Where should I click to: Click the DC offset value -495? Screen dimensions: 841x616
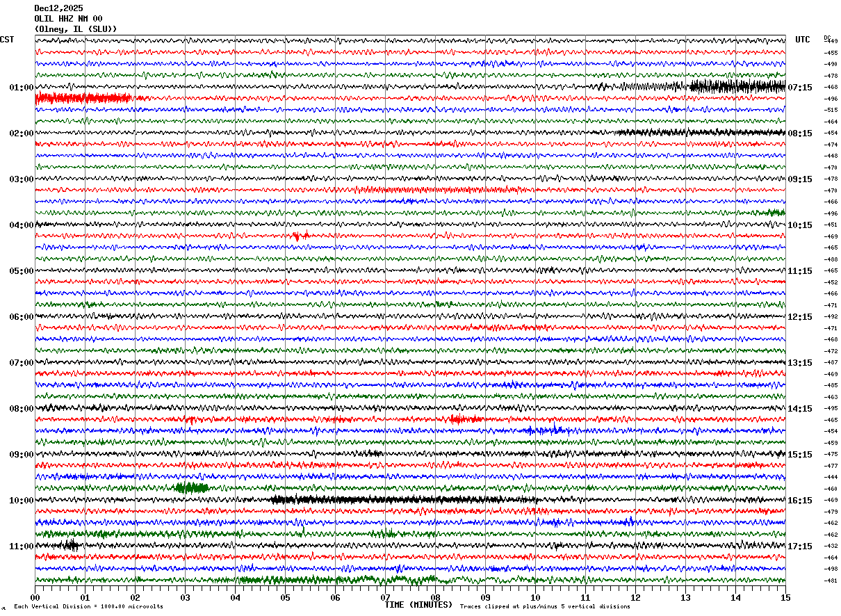pos(831,408)
